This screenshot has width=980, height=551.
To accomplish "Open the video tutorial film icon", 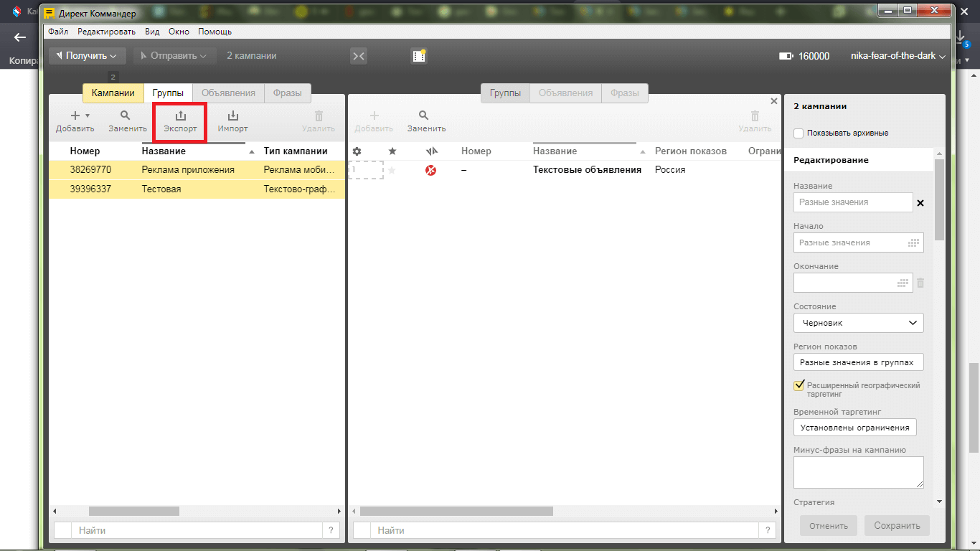I will tap(419, 56).
